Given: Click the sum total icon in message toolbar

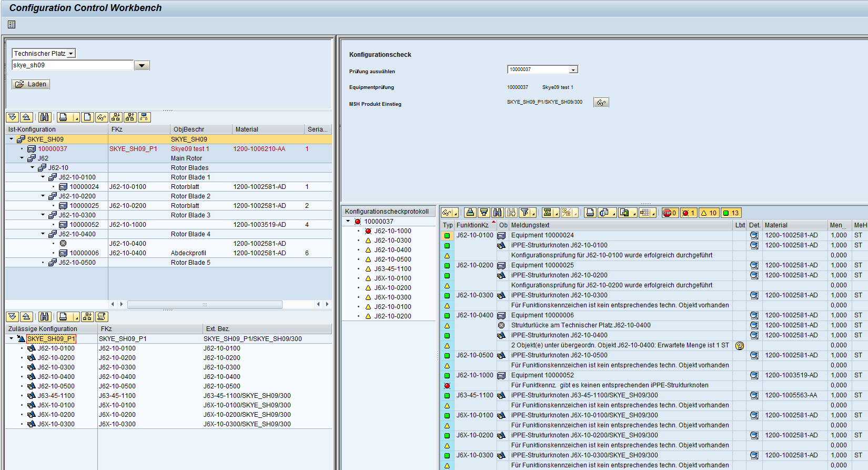Looking at the screenshot, I should pos(548,213).
